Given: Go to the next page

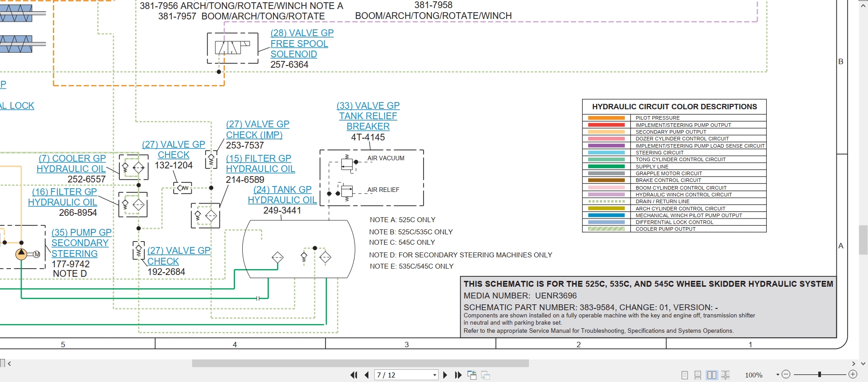Looking at the screenshot, I should pyautogui.click(x=445, y=375).
